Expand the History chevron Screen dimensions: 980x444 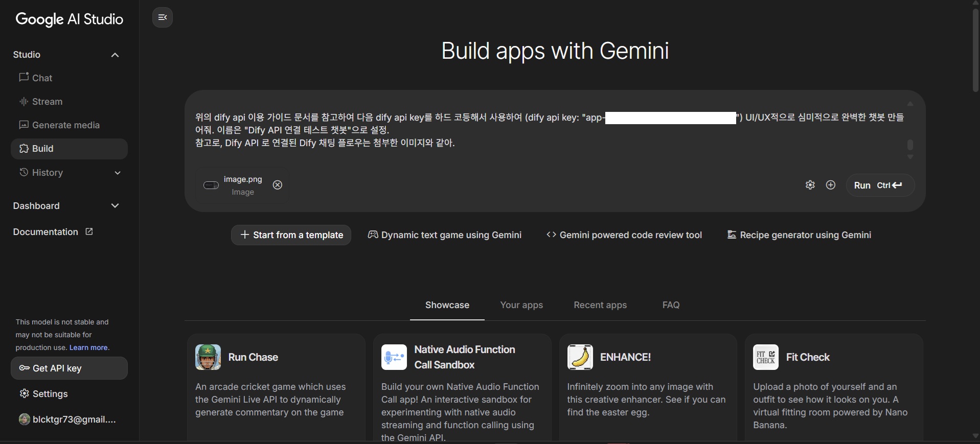click(118, 173)
